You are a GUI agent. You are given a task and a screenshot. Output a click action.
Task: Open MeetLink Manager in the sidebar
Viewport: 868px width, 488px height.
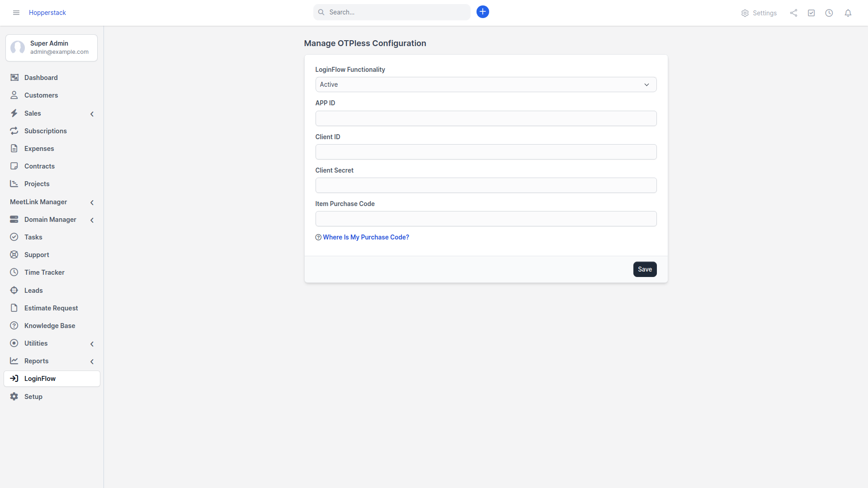52,202
